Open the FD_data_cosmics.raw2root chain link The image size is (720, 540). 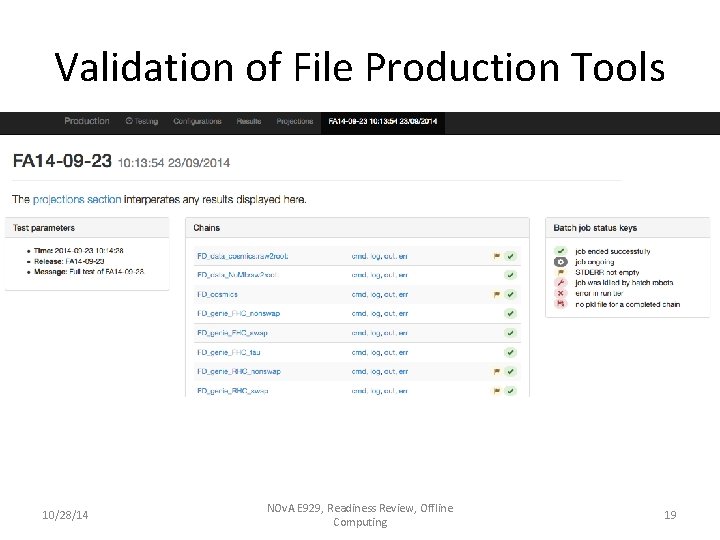[x=242, y=256]
